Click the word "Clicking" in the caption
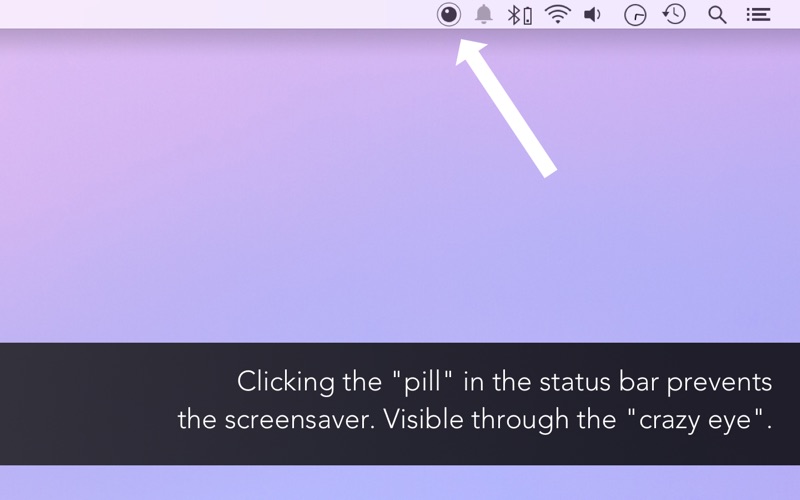This screenshot has width=800, height=500. (x=286, y=382)
